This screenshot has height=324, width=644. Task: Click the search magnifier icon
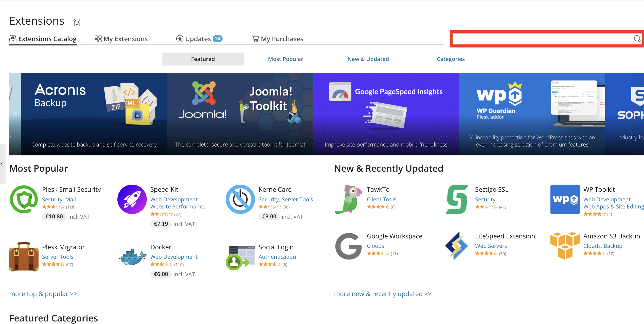click(637, 39)
